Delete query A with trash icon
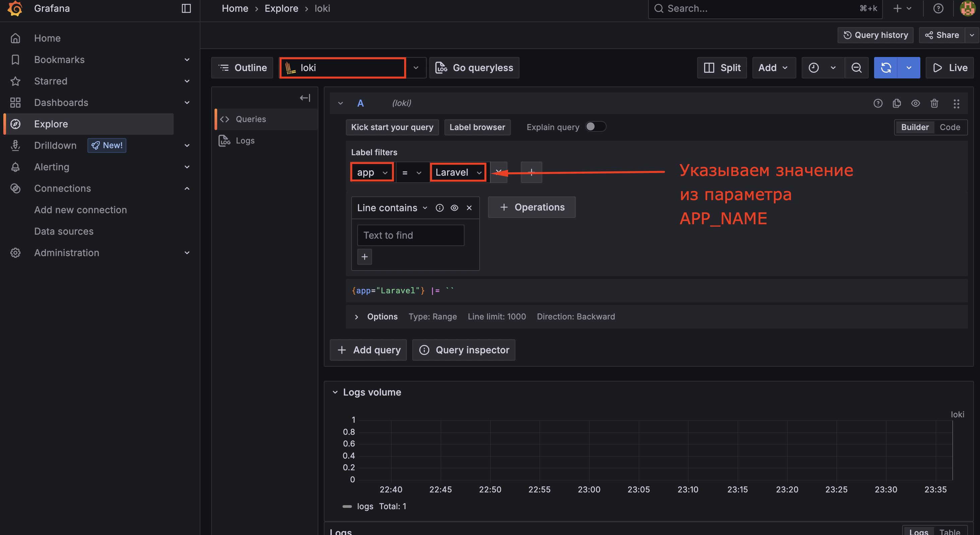The image size is (980, 535). click(x=934, y=103)
